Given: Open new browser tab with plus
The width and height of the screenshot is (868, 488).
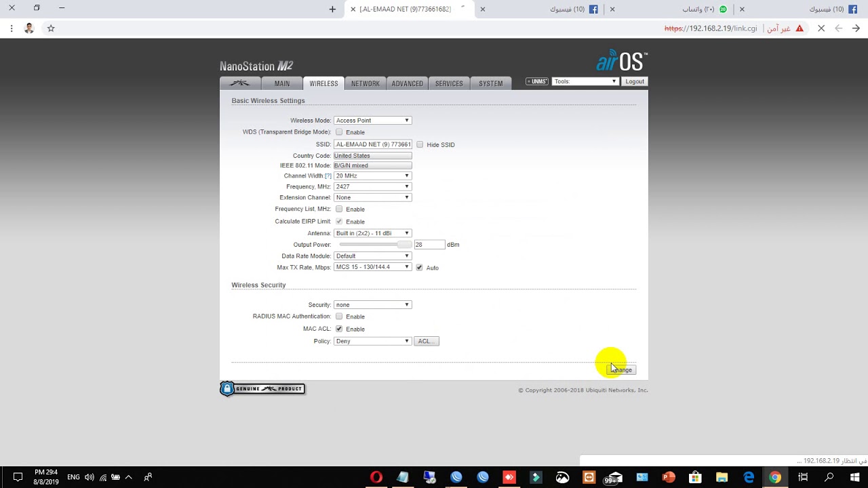Looking at the screenshot, I should coord(332,9).
